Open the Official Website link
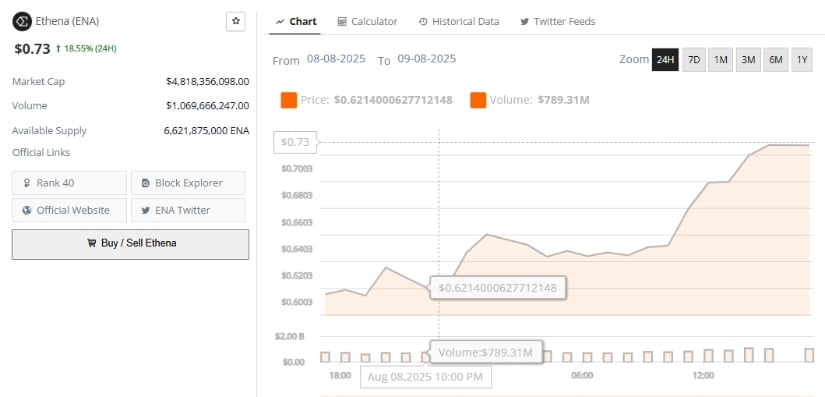Screen dimensions: 825x397 tap(69, 210)
